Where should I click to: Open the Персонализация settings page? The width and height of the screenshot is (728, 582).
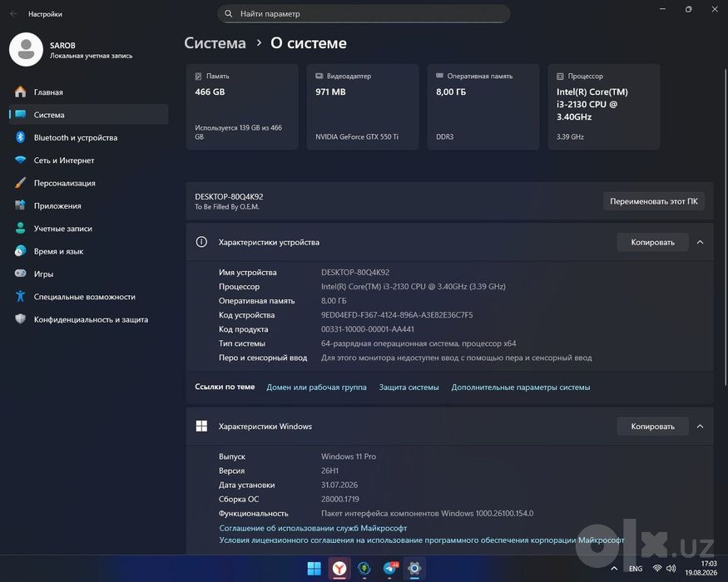(x=88, y=183)
